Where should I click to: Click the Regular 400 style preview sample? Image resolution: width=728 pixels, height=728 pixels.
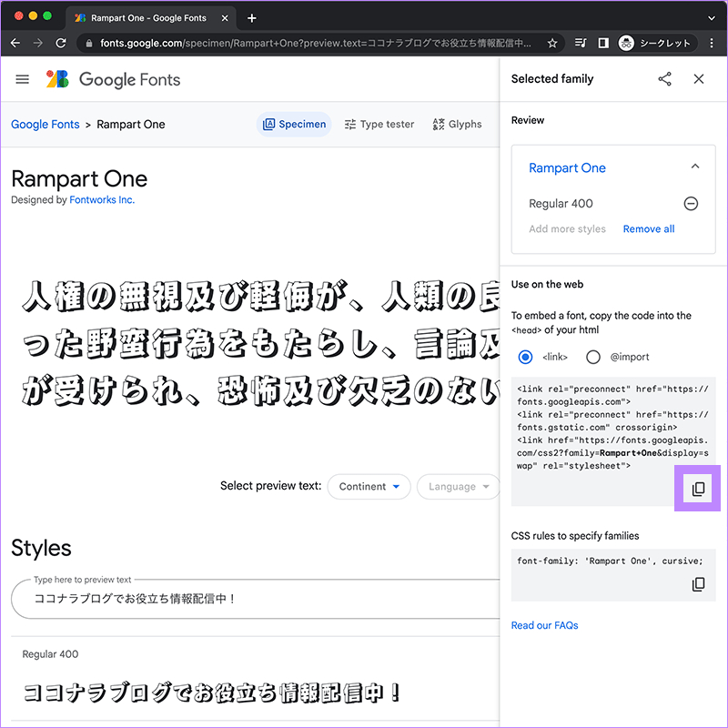(211, 693)
